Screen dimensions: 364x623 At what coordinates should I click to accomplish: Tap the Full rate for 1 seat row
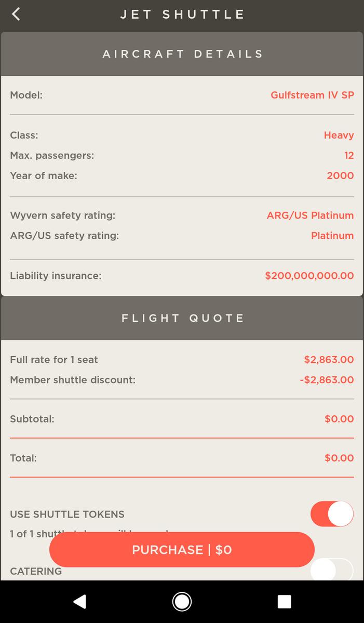[x=182, y=359]
